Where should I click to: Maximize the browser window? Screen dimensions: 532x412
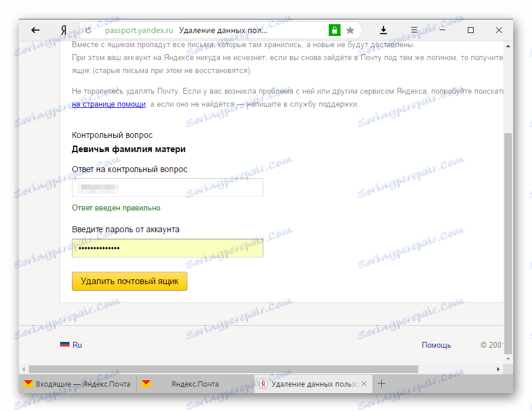click(471, 30)
